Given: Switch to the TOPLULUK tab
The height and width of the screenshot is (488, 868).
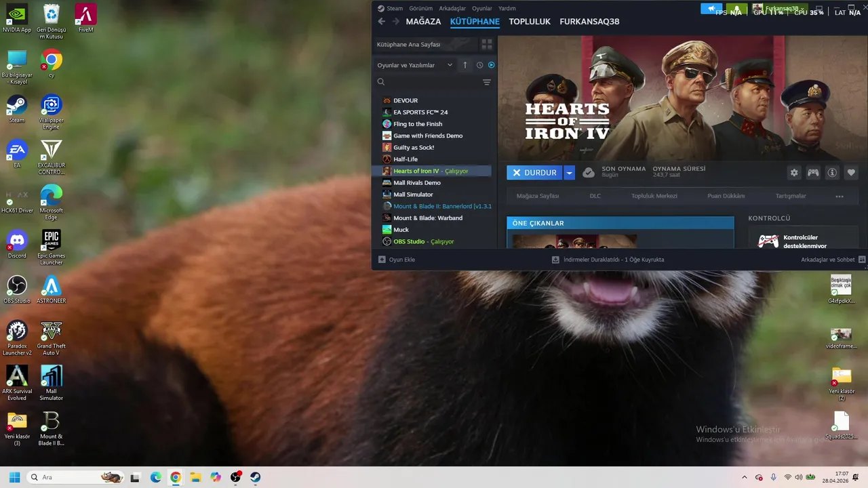Looking at the screenshot, I should [530, 22].
